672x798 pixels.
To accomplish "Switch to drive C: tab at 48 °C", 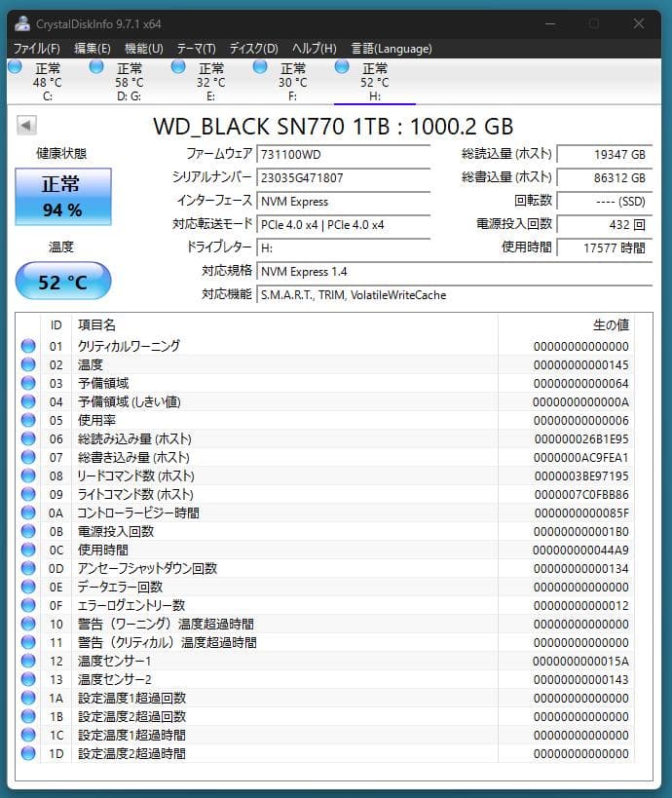I will [x=48, y=82].
